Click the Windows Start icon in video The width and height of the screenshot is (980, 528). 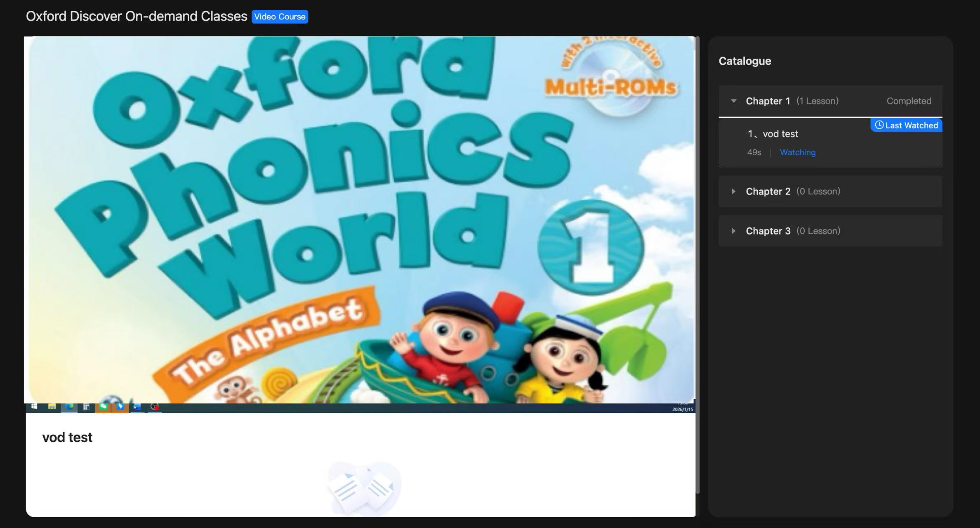(34, 407)
